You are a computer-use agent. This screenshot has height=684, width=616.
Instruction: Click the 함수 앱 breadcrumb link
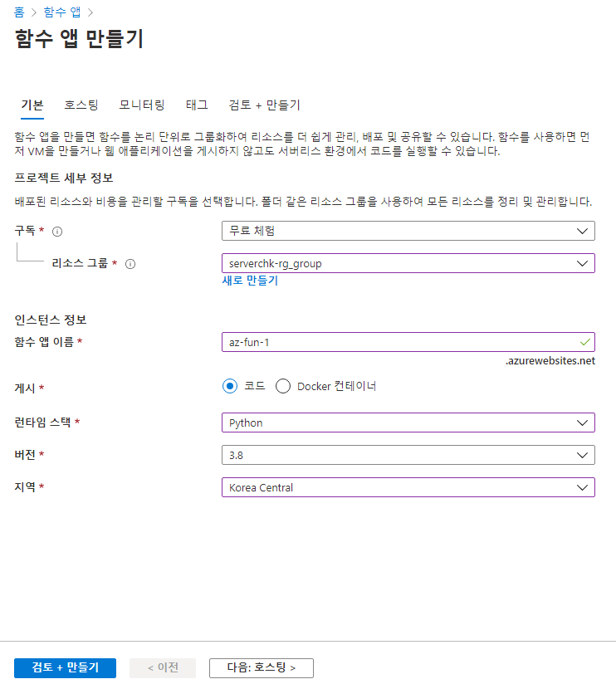click(x=62, y=12)
